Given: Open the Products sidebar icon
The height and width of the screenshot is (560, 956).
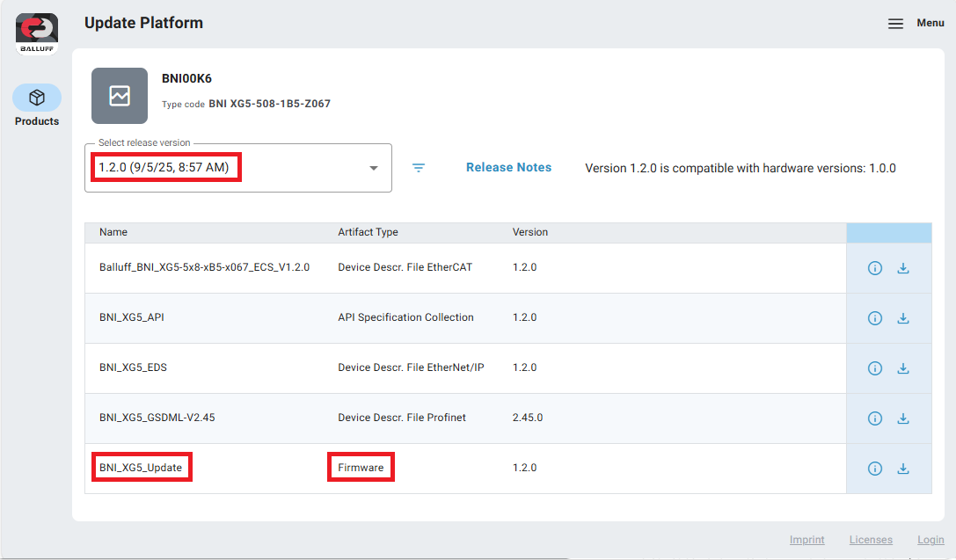Looking at the screenshot, I should pos(37,98).
